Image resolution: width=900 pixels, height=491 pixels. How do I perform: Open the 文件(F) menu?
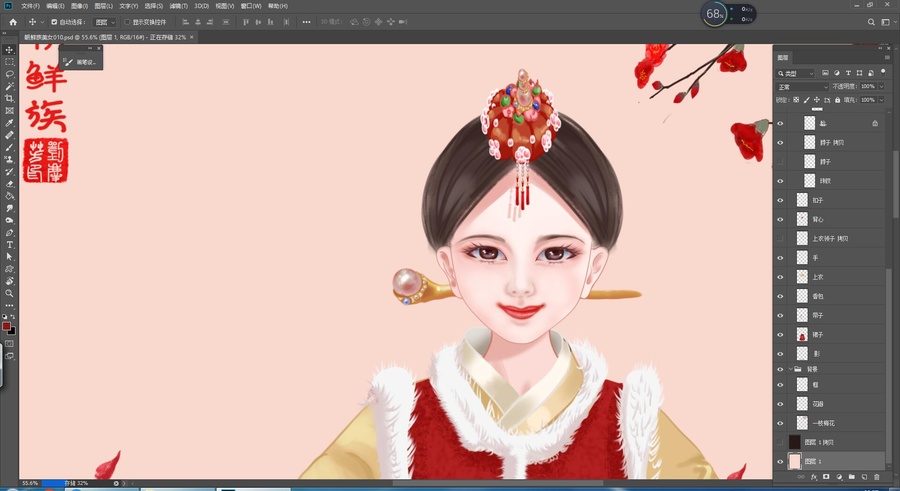click(30, 6)
